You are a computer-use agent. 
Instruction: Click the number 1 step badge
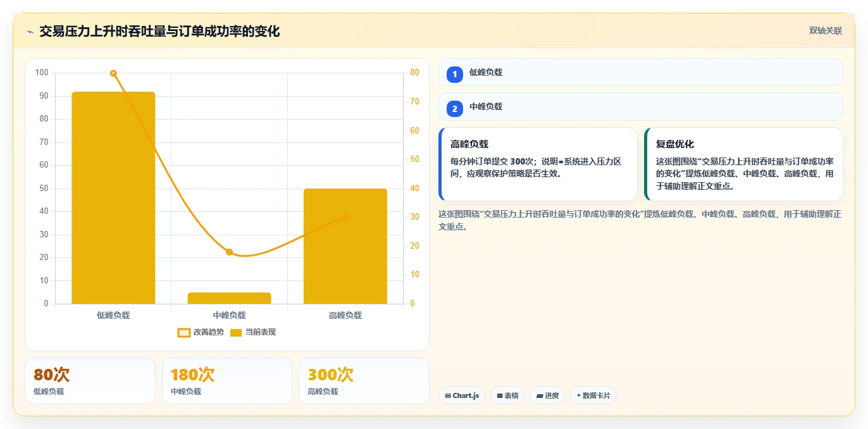click(454, 75)
